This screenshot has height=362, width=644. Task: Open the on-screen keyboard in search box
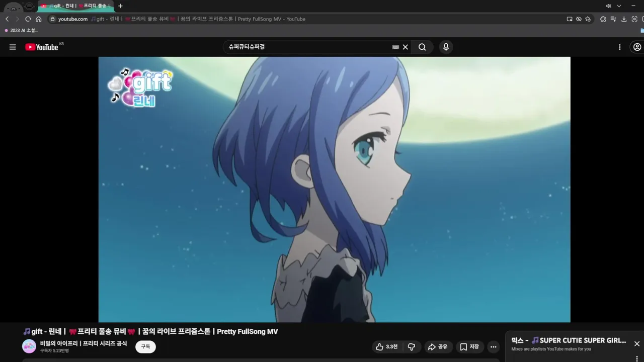(x=395, y=47)
